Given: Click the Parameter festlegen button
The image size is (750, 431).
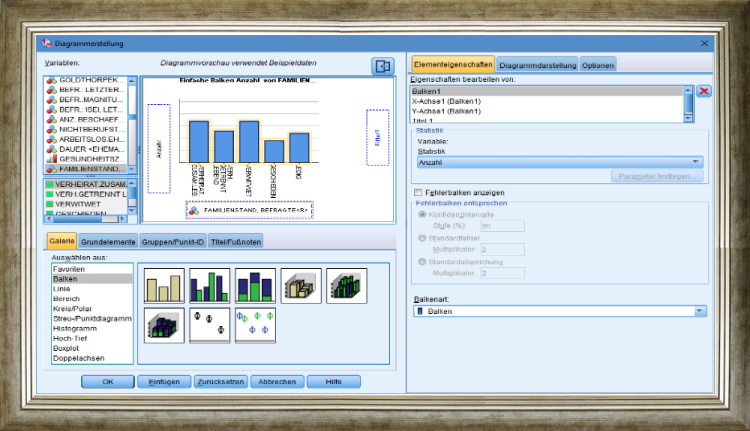Looking at the screenshot, I should pyautogui.click(x=657, y=176).
